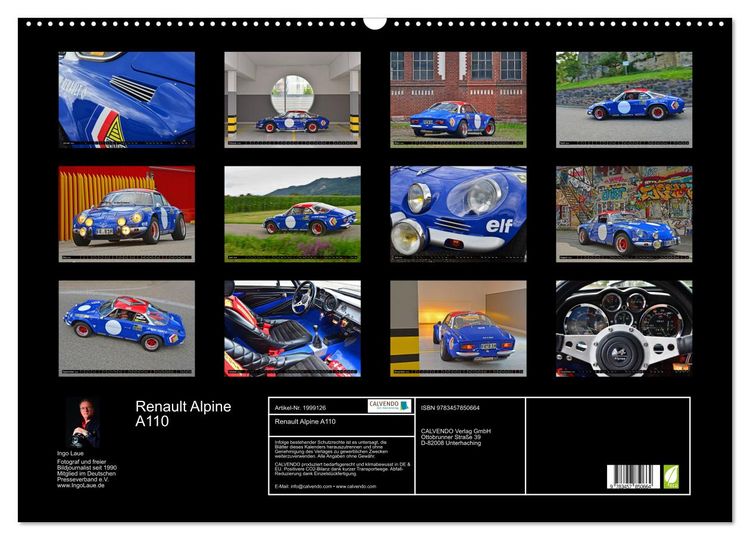Open the photo of car in green field
The height and width of the screenshot is (540, 750).
coord(292,214)
